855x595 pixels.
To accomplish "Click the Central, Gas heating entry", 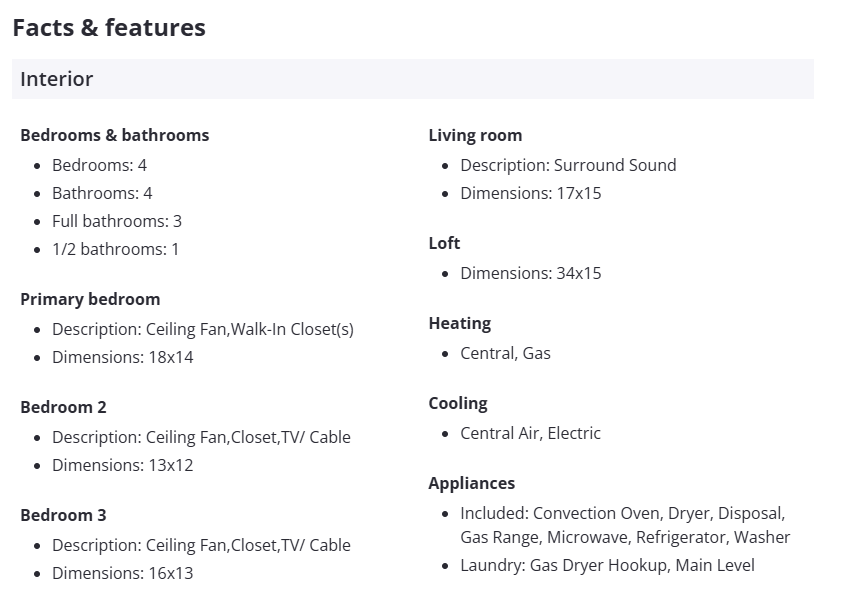I will coord(505,353).
